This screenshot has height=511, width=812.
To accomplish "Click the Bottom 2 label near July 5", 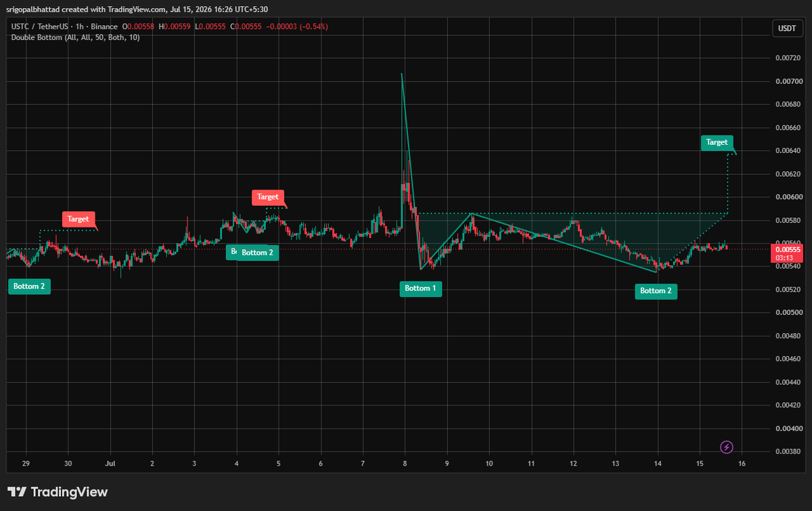I will click(x=257, y=252).
